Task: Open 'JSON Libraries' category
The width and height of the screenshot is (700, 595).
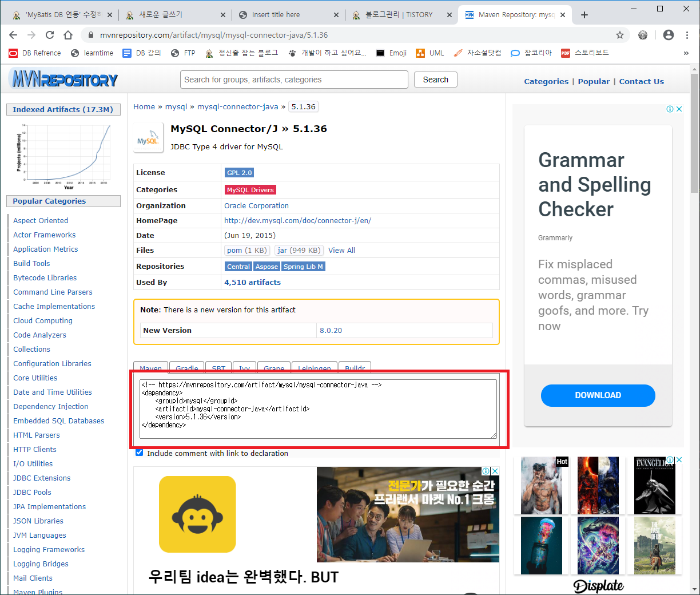Action: [x=38, y=521]
